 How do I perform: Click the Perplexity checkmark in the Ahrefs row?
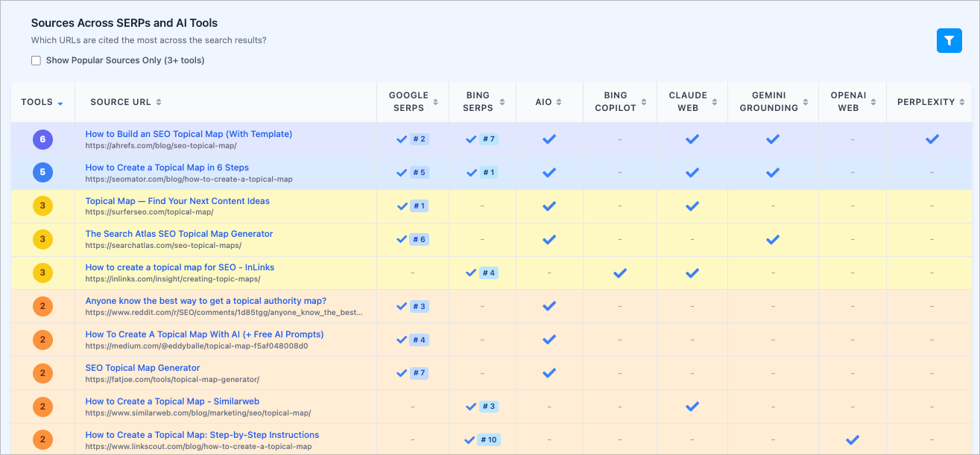click(932, 139)
